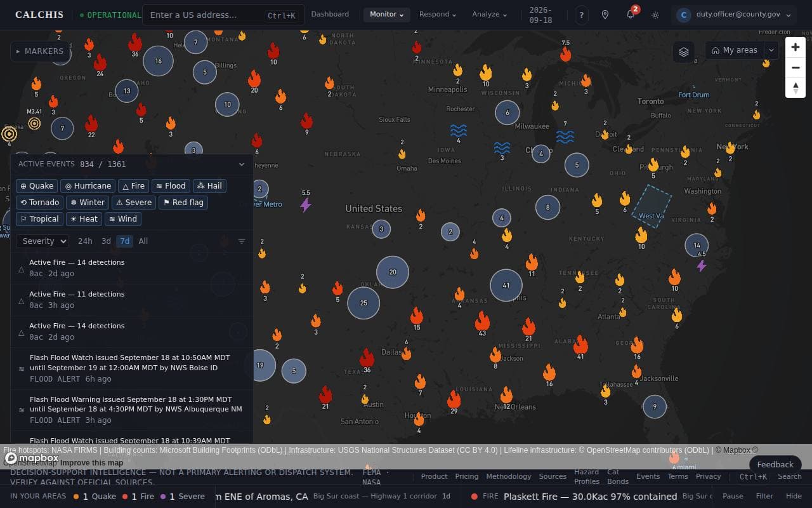Expand the My areas chevron dropdown

coord(771,50)
